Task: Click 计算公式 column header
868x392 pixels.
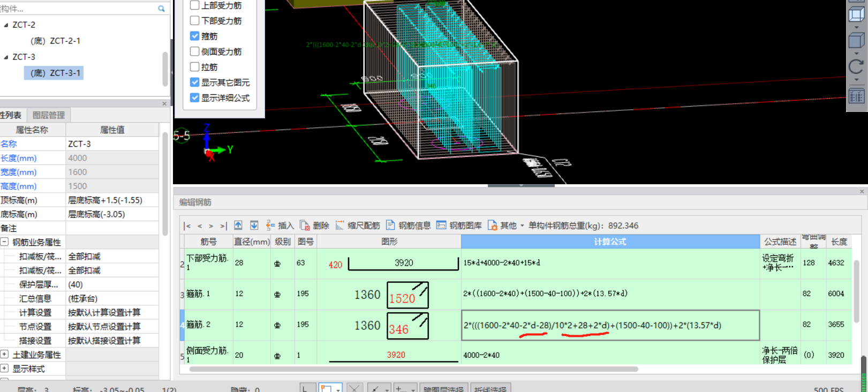Action: pos(610,242)
